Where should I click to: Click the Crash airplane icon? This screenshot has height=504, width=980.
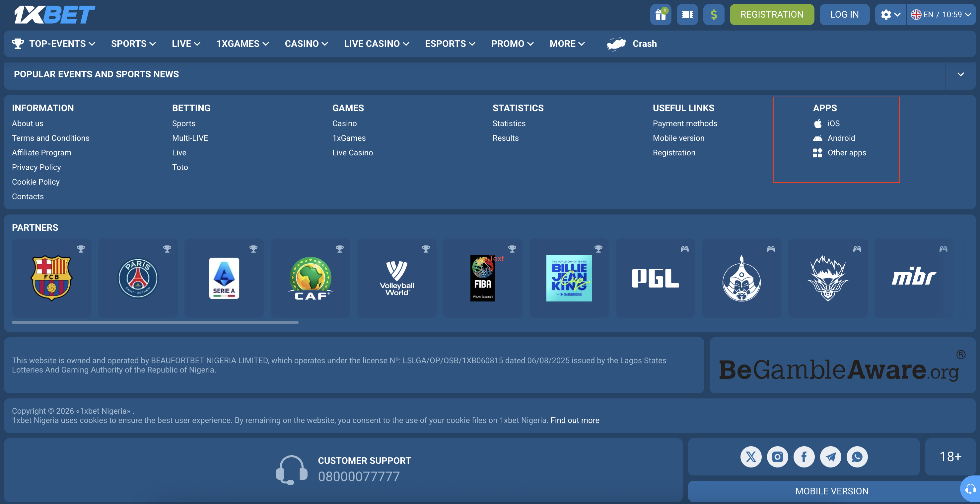tap(616, 44)
